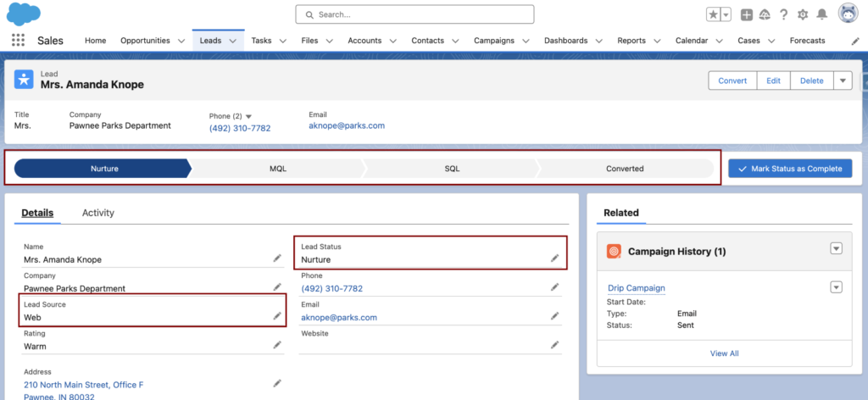Edit the Company field pencil icon

[x=277, y=287]
